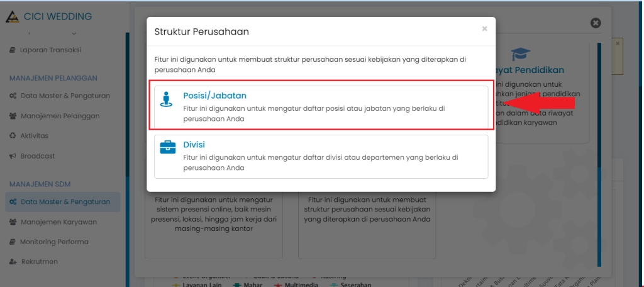Select the presensi online feature card

pos(214,226)
